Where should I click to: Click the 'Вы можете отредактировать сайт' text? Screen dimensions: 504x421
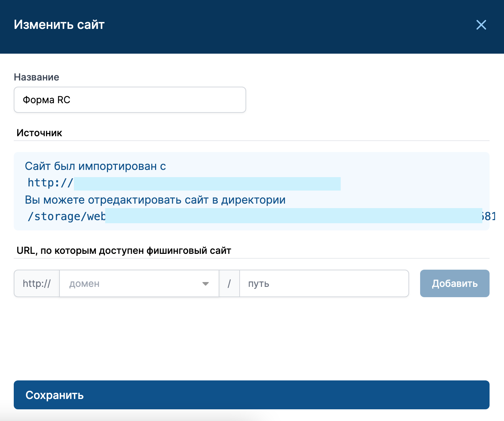[x=155, y=200]
